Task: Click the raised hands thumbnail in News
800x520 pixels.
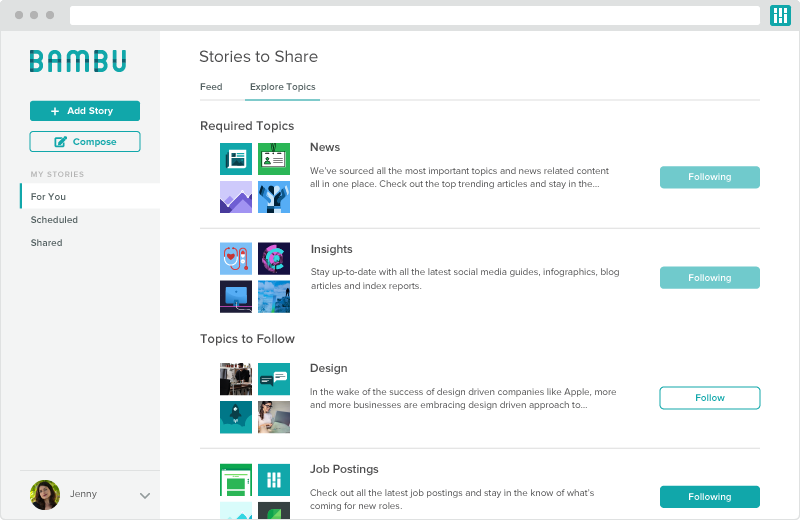Action: (x=274, y=197)
